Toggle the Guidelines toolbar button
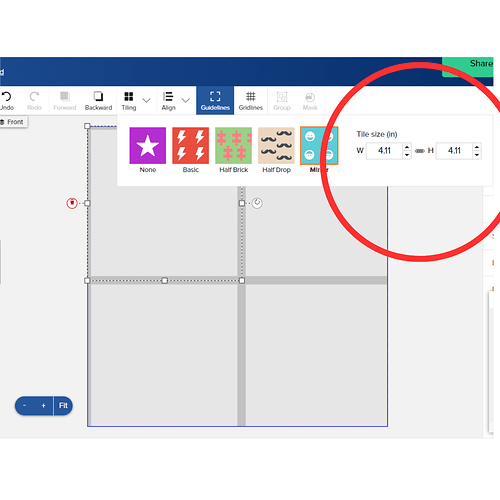This screenshot has width=500, height=500. [x=215, y=101]
